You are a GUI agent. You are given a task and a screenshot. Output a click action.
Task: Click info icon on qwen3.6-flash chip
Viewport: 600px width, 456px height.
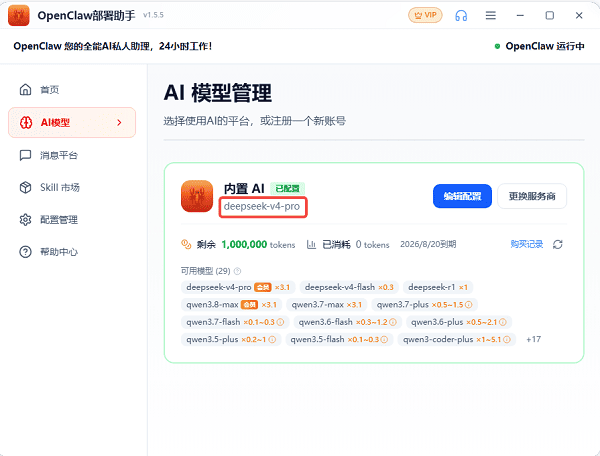(x=393, y=322)
